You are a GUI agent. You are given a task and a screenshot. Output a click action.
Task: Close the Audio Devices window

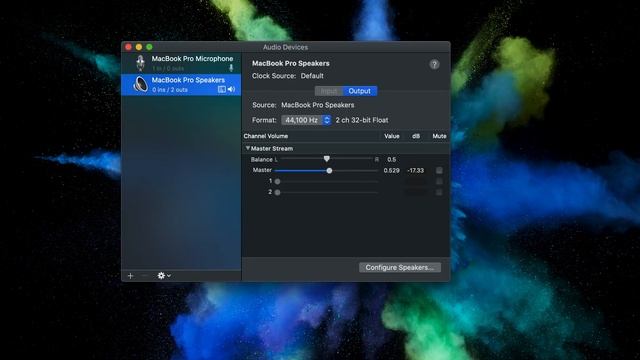click(129, 47)
